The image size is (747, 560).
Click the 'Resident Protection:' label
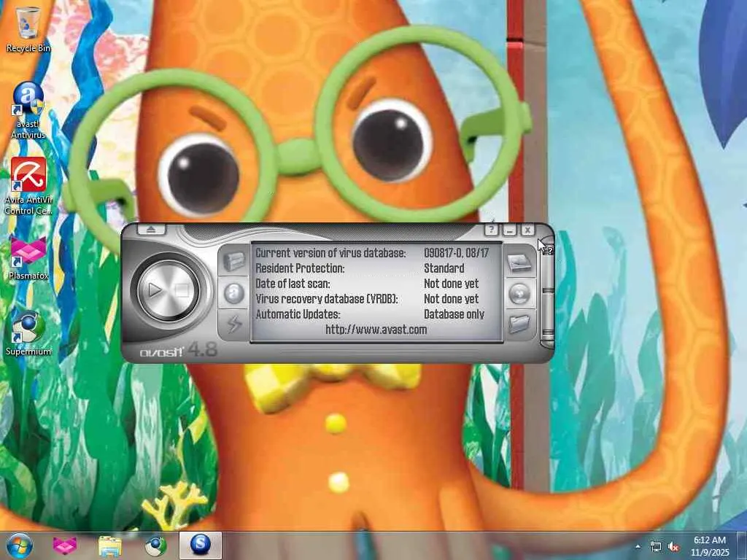tap(300, 268)
